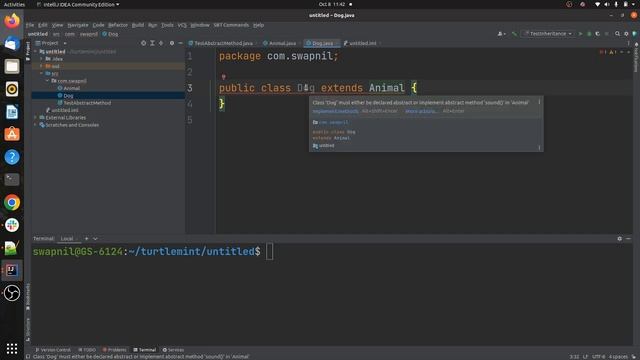Viewport: 640px width, 360px height.
Task: Open the Services tool window
Action: click(173, 350)
